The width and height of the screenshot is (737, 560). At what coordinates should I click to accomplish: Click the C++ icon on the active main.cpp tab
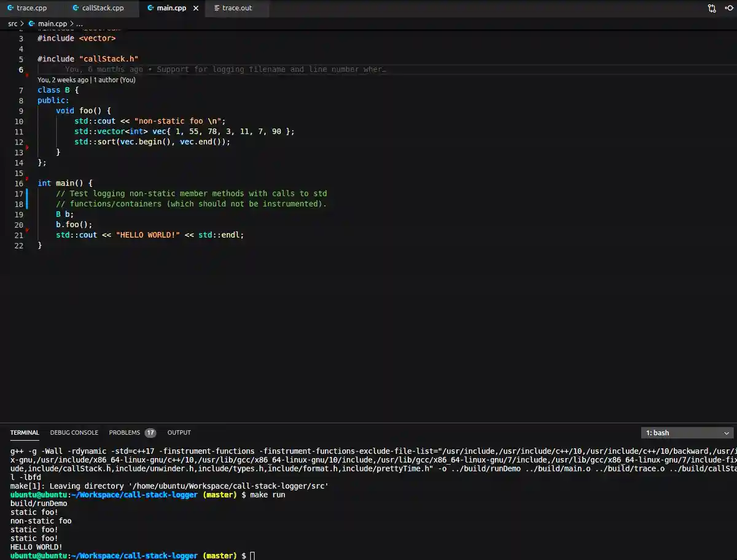coord(149,8)
